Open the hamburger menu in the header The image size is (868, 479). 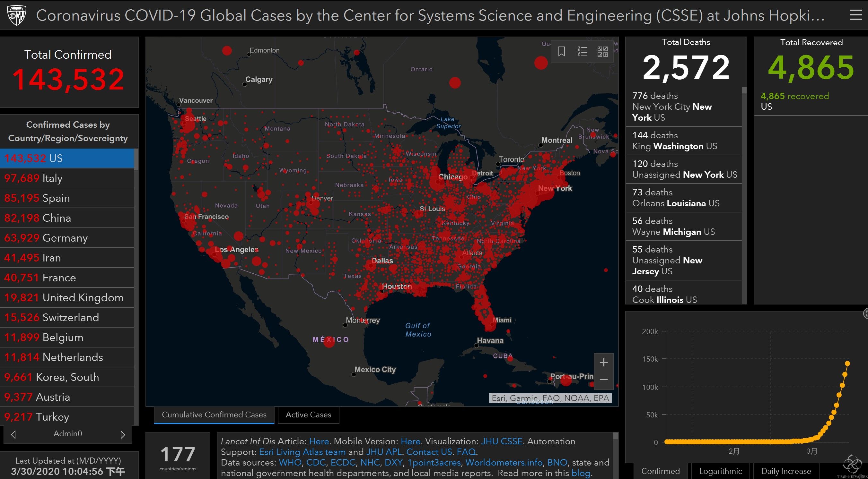pos(856,15)
